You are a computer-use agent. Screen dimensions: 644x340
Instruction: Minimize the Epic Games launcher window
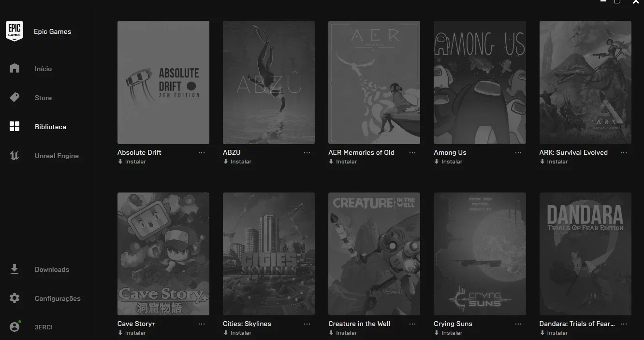[603, 2]
